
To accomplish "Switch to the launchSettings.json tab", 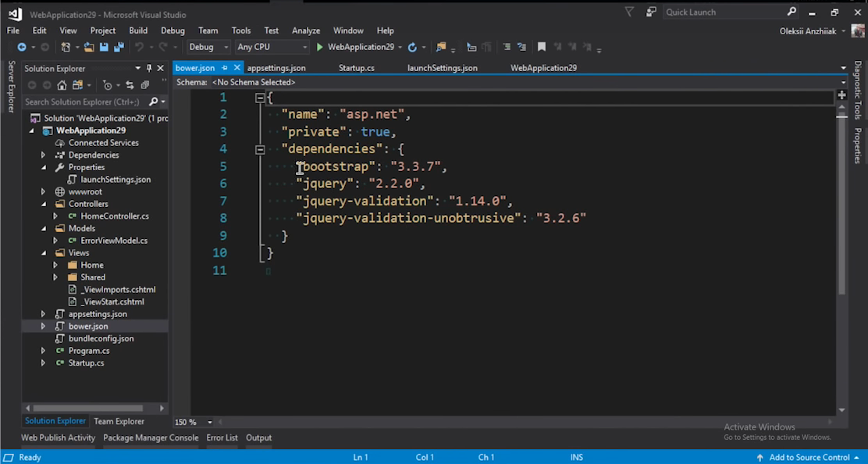I will click(443, 68).
